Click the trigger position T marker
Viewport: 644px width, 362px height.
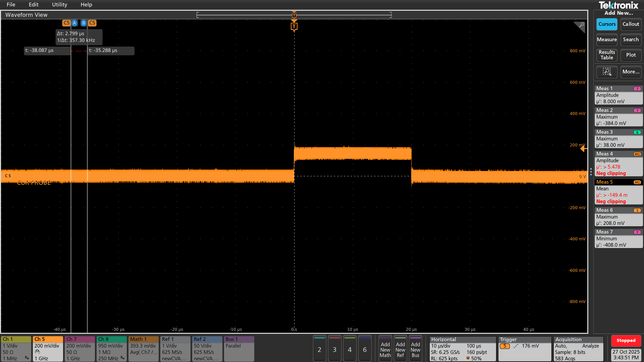[294, 26]
